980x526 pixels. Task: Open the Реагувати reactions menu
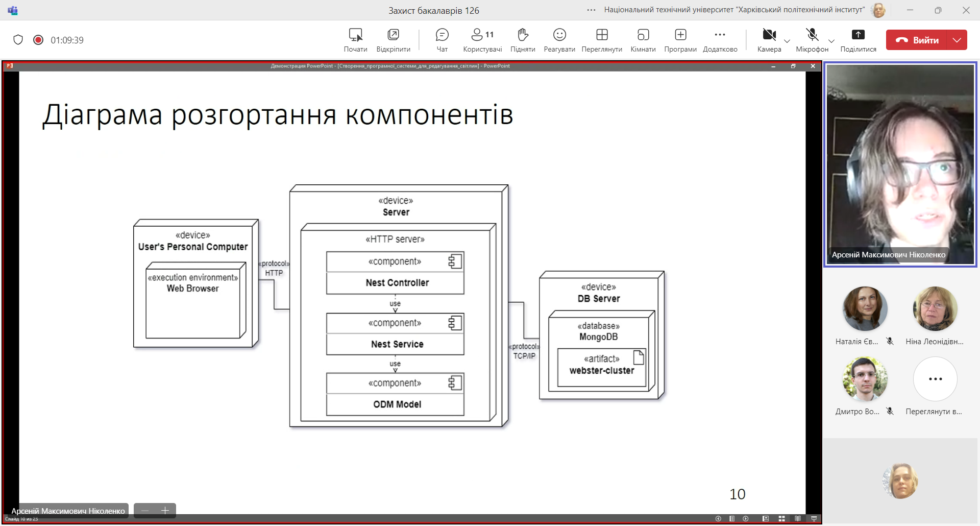tap(559, 40)
